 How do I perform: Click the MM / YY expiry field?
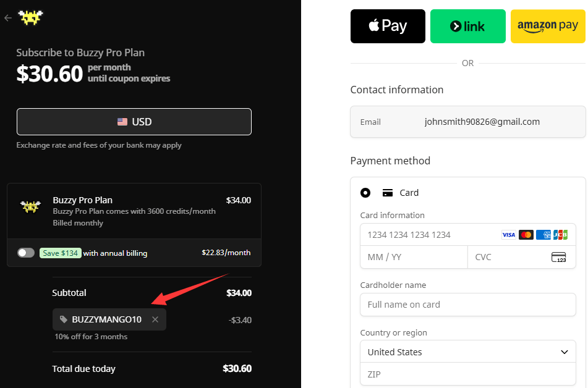click(414, 257)
